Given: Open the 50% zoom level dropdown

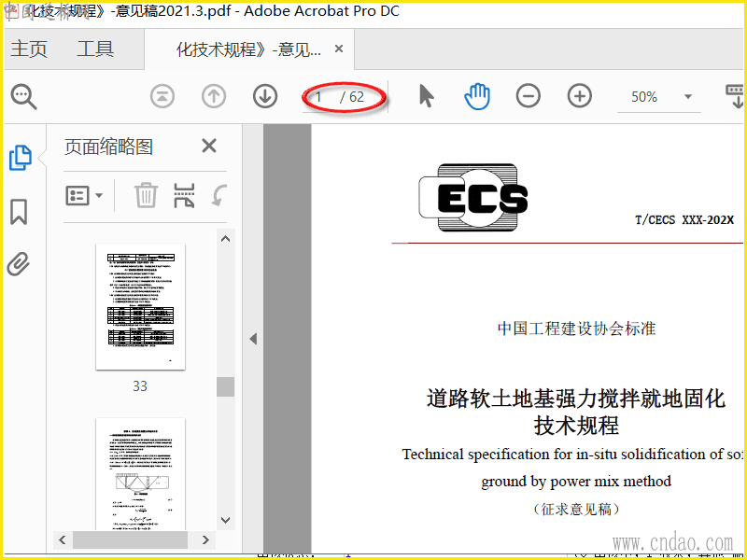Looking at the screenshot, I should pyautogui.click(x=687, y=97).
